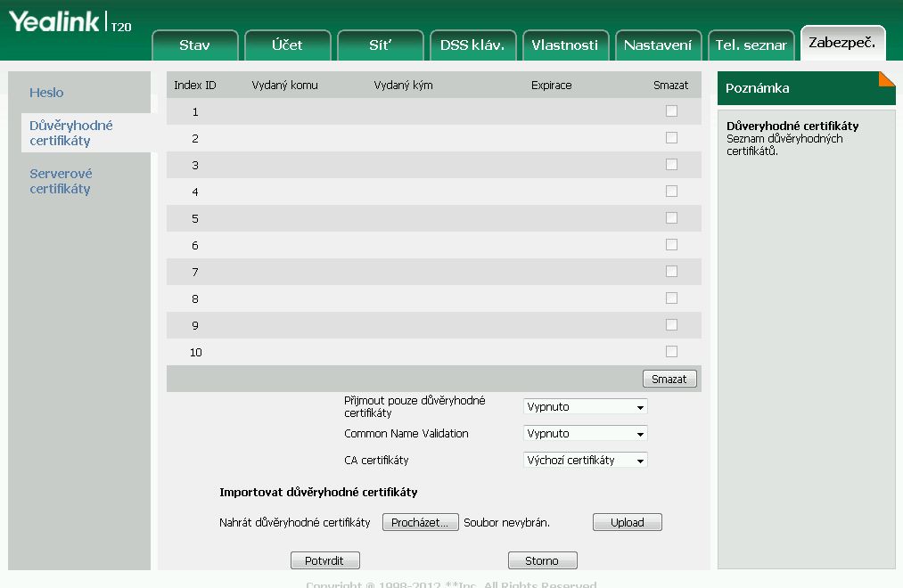Click the Smazat button below the table

pyautogui.click(x=669, y=379)
